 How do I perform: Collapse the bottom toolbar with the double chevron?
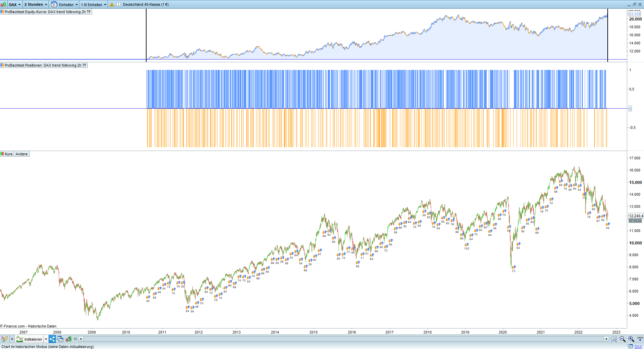(75, 339)
